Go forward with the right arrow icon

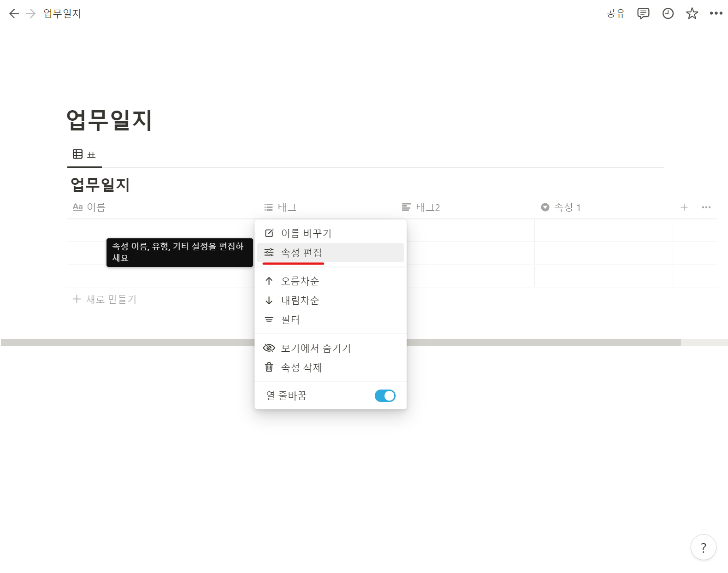[x=30, y=14]
